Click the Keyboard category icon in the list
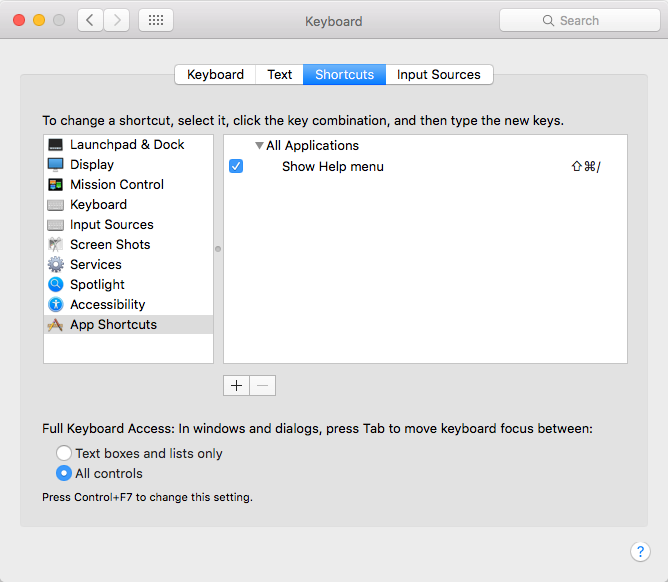 click(55, 205)
